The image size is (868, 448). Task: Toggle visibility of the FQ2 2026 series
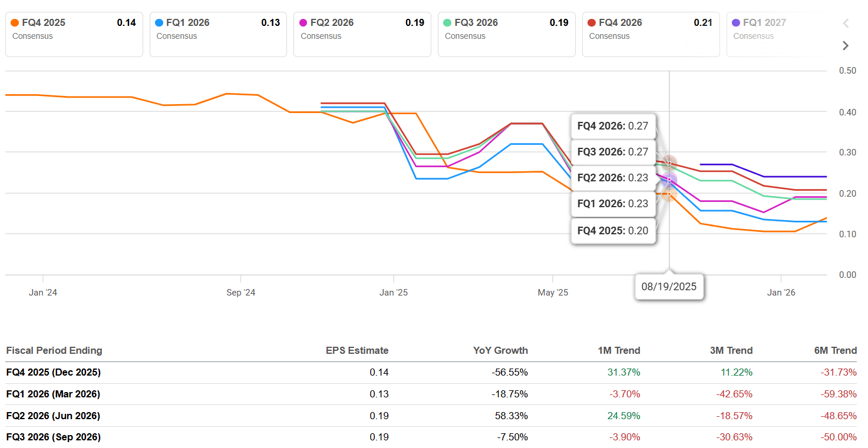click(362, 34)
